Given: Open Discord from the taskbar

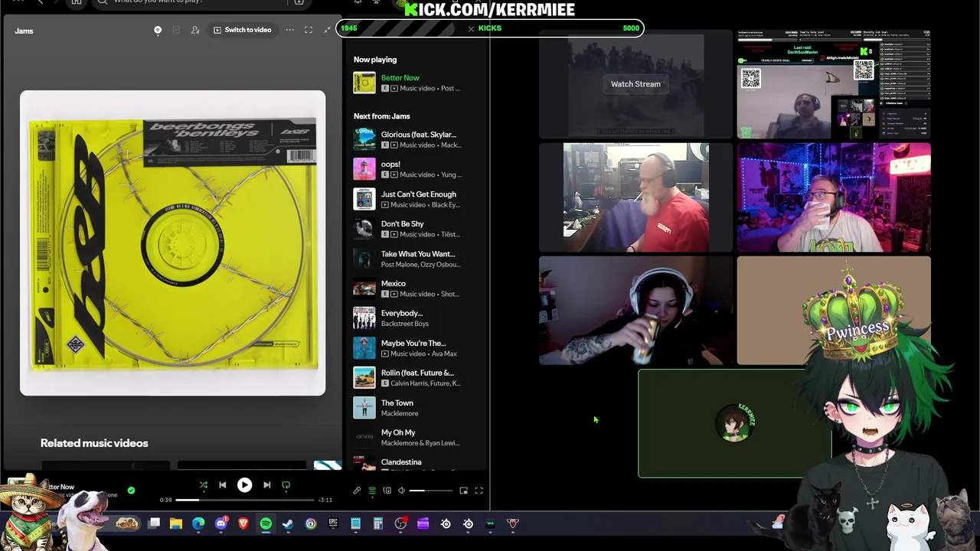Looking at the screenshot, I should pos(221,523).
